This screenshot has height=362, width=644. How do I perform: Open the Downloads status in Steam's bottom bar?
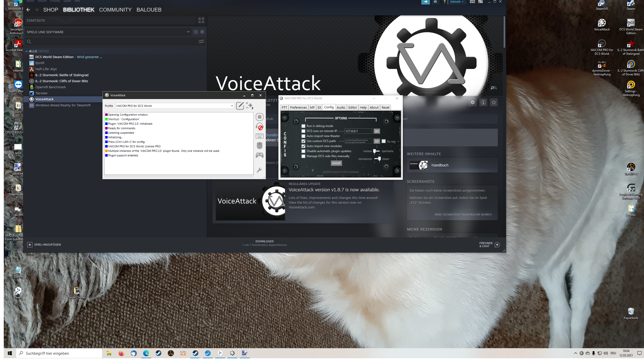click(x=264, y=243)
